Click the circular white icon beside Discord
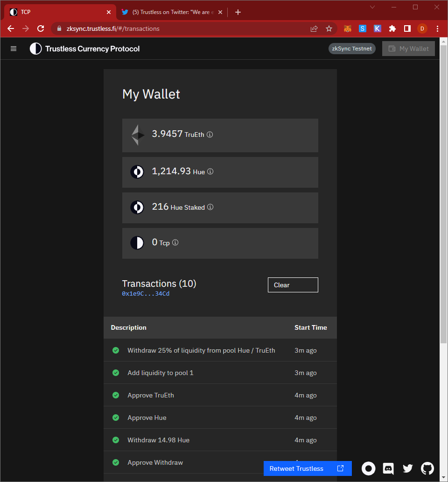 tap(369, 468)
